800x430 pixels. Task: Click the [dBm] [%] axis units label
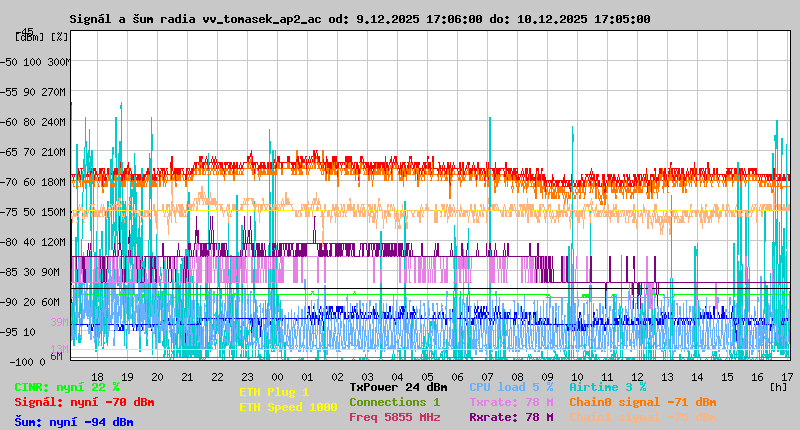click(42, 36)
